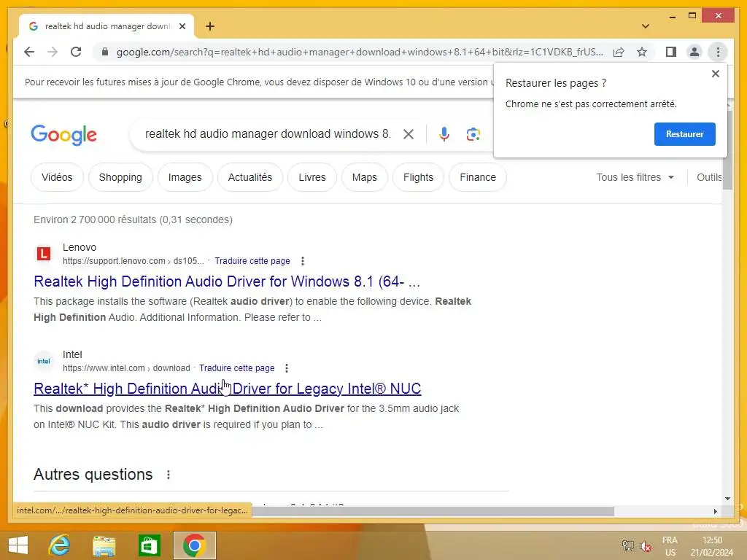747x560 pixels.
Task: Bookmark this page with the star
Action: (642, 52)
